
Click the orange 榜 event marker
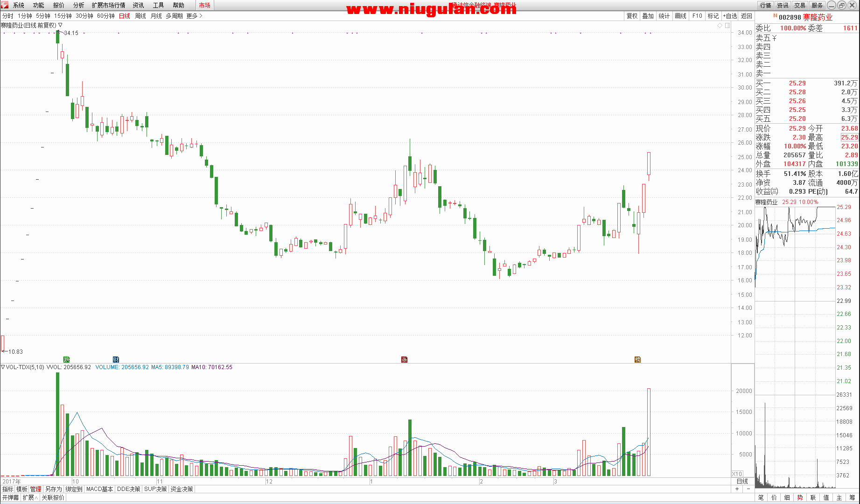pos(637,359)
